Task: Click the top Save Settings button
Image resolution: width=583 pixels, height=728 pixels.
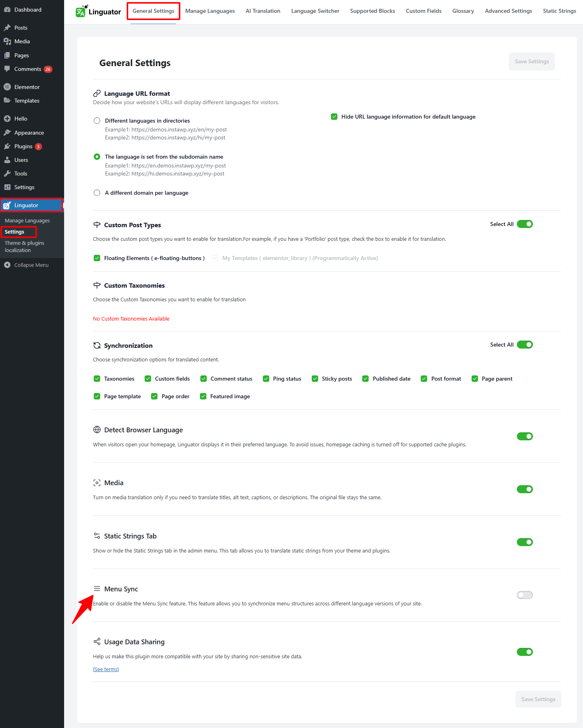Action: 532,61
